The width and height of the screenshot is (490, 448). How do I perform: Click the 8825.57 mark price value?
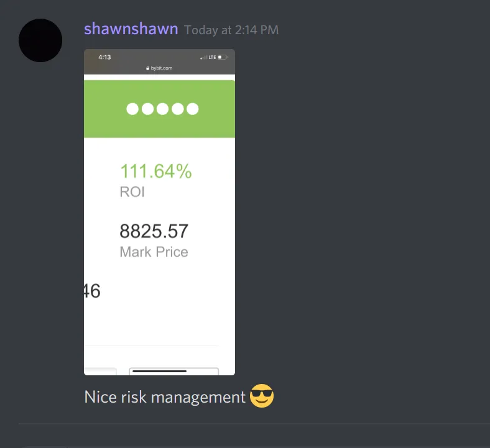tap(154, 231)
